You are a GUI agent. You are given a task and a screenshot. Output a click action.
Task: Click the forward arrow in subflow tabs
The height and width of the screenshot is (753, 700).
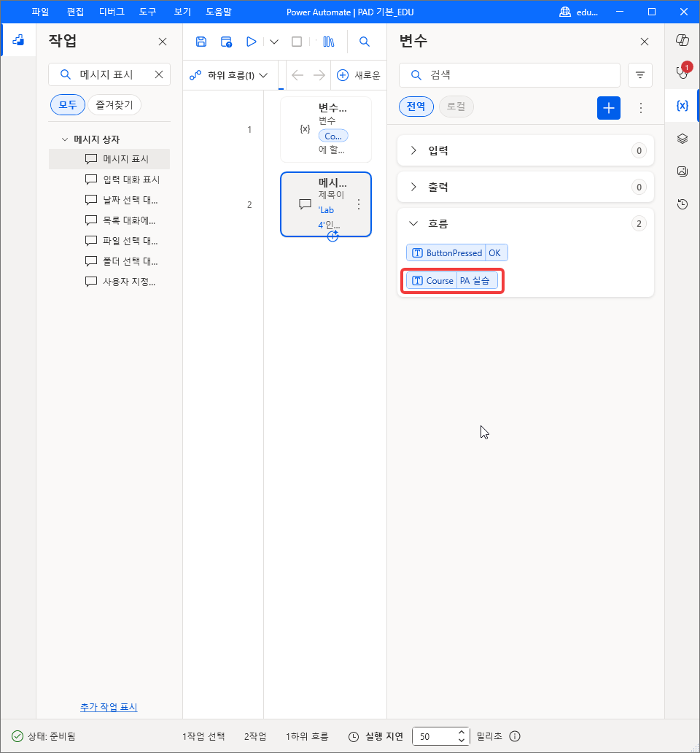319,75
